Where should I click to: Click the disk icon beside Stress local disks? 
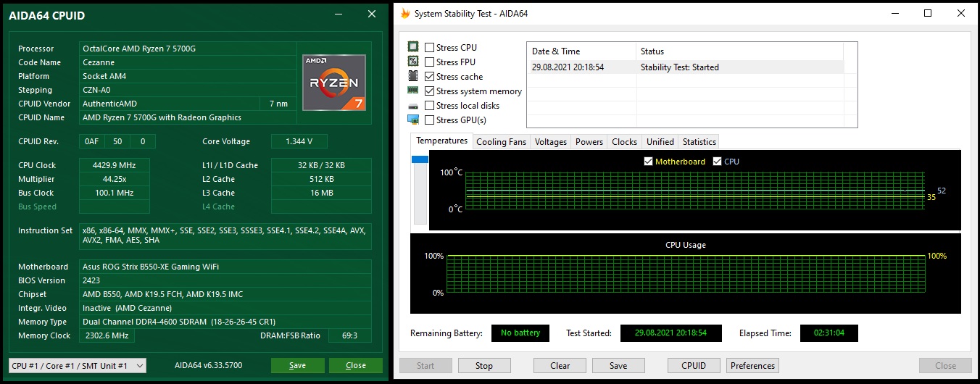click(413, 106)
